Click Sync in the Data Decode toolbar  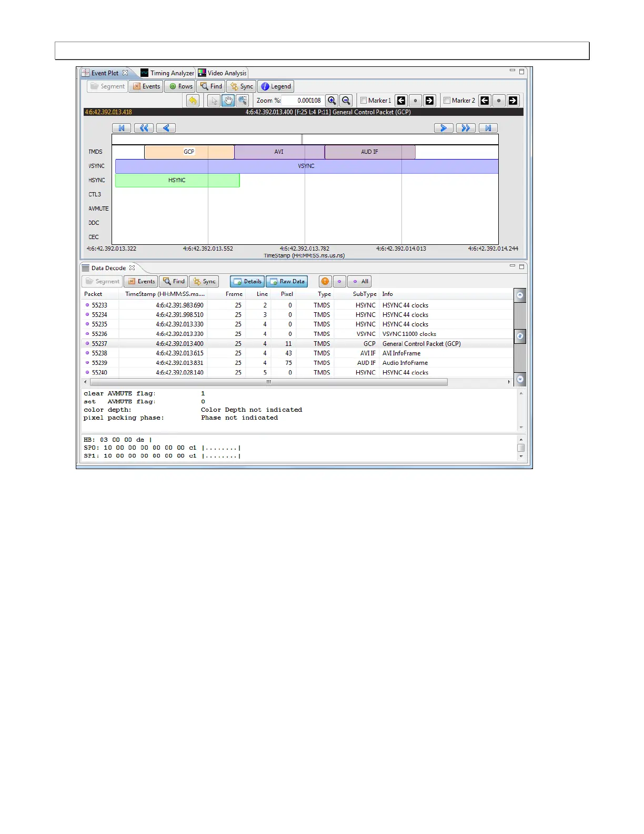204,282
